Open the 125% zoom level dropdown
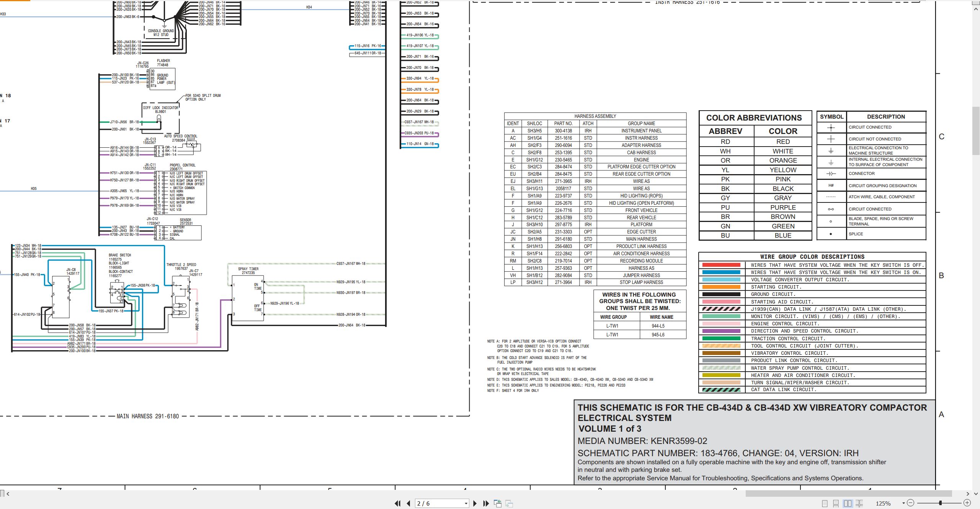Screen dimensions: 980x509 [903, 503]
